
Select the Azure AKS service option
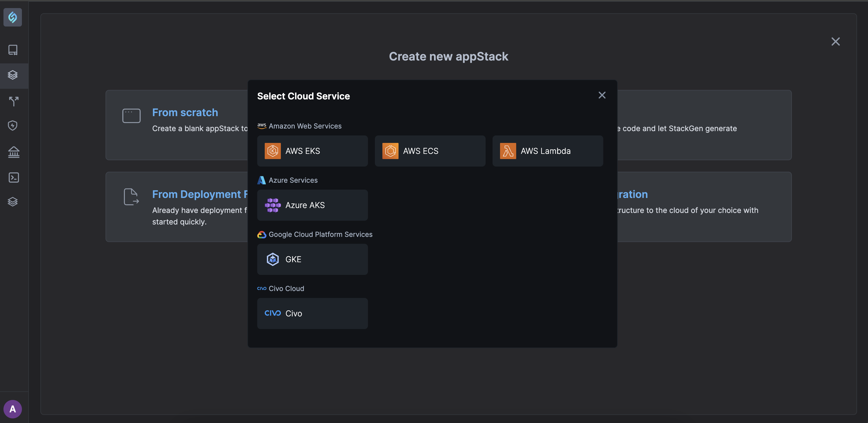pyautogui.click(x=312, y=205)
